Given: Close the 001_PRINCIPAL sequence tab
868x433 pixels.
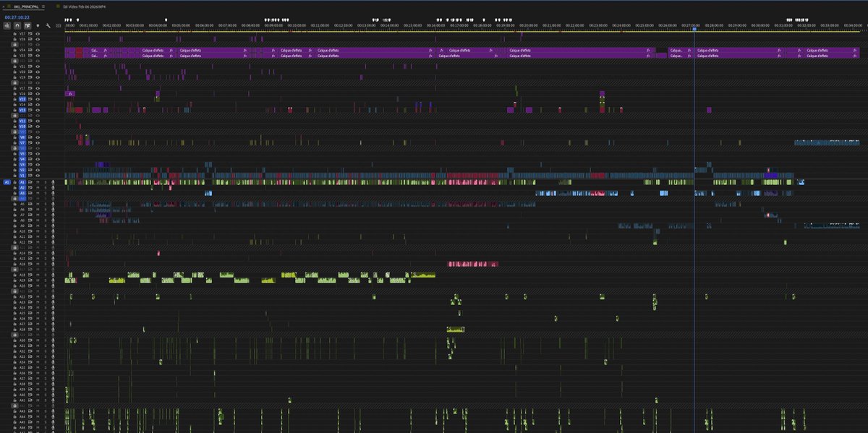Looking at the screenshot, I should point(4,7).
